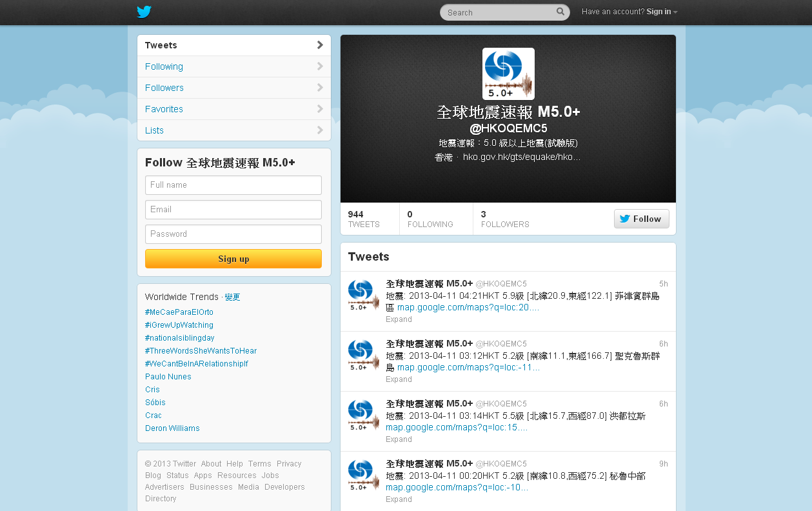Click the Followers row chevron arrow
Viewport: 812px width, 511px height.
[x=320, y=88]
